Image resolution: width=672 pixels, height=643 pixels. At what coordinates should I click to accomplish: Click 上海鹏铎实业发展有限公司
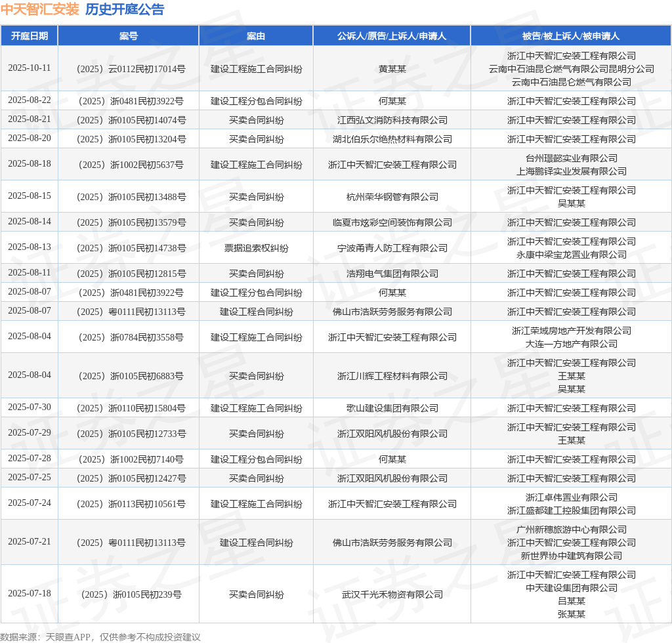572,171
